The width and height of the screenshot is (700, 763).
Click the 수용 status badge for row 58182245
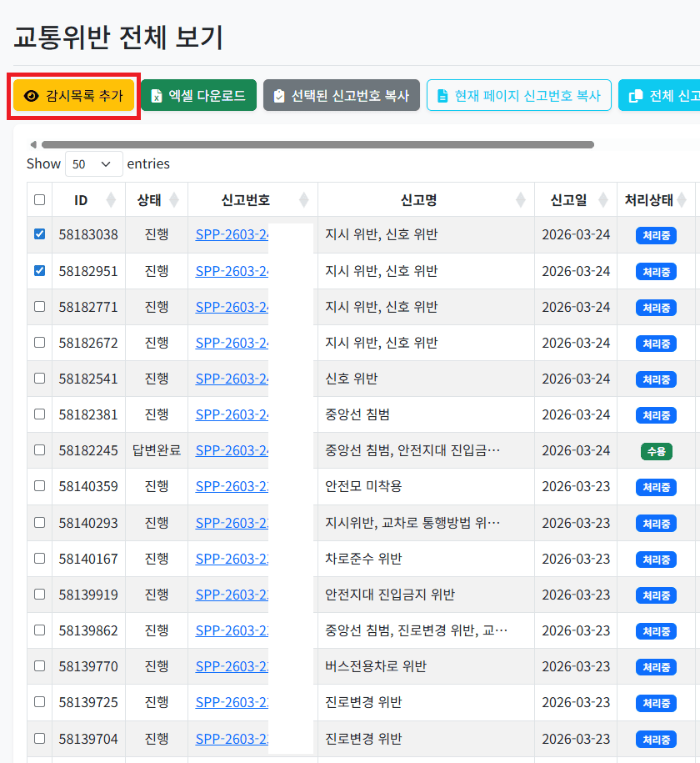click(x=656, y=451)
